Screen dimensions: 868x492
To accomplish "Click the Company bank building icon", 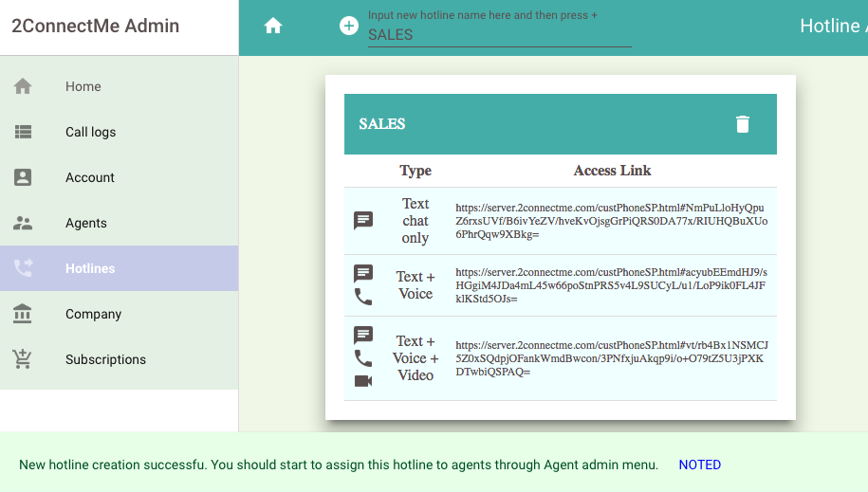I will pyautogui.click(x=24, y=314).
